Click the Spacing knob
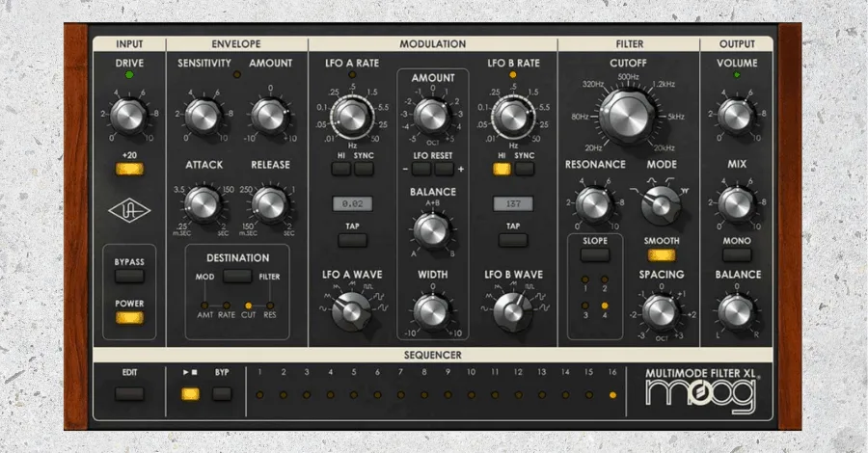The width and height of the screenshot is (868, 453). [x=661, y=312]
